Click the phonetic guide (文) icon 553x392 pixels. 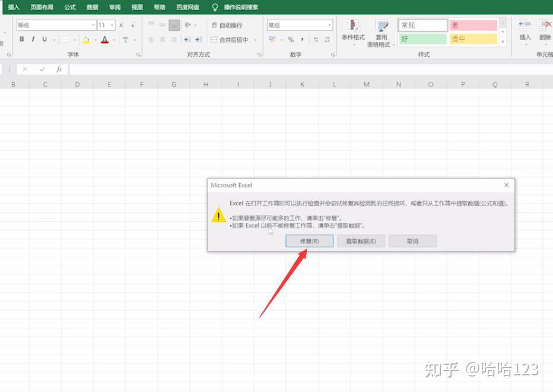[x=126, y=40]
